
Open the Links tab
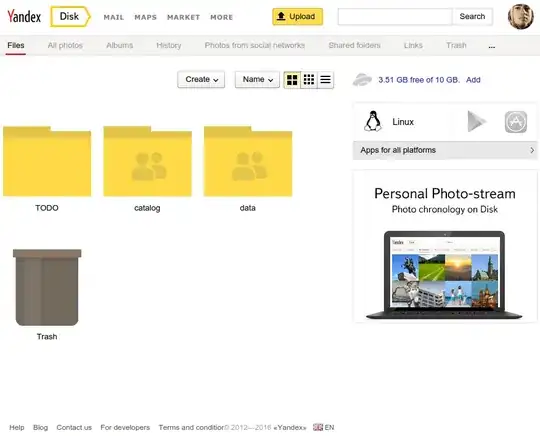coord(413,45)
